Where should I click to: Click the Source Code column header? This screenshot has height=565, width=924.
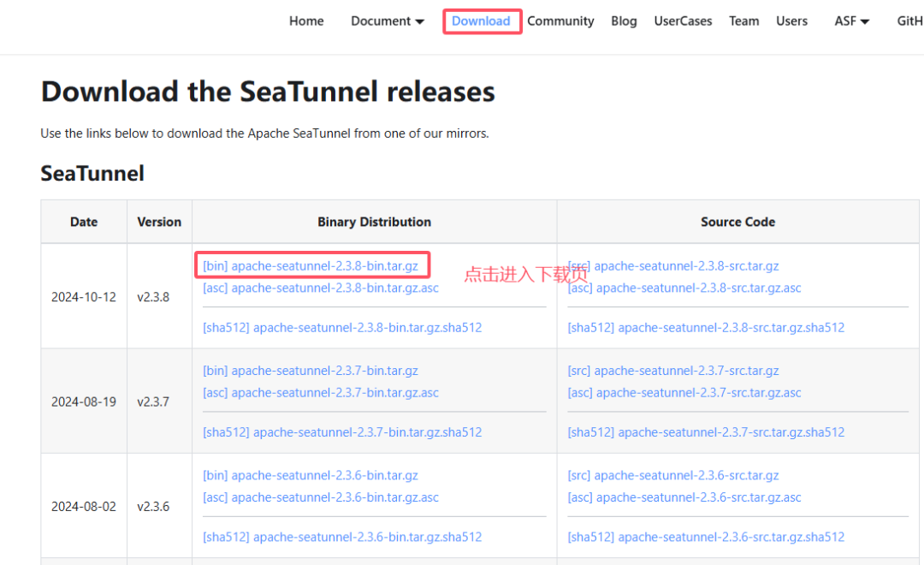coord(737,222)
